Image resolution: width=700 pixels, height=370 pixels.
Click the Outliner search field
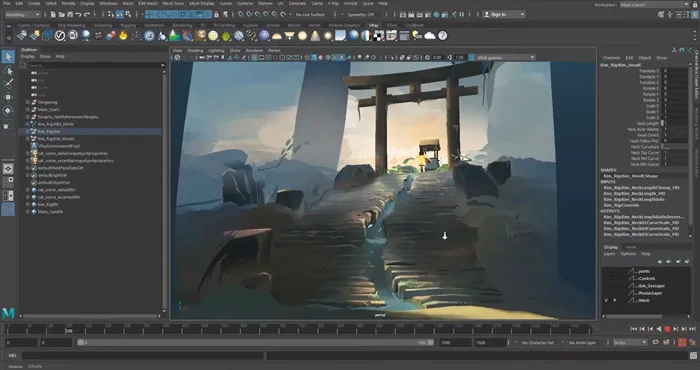tap(96, 65)
